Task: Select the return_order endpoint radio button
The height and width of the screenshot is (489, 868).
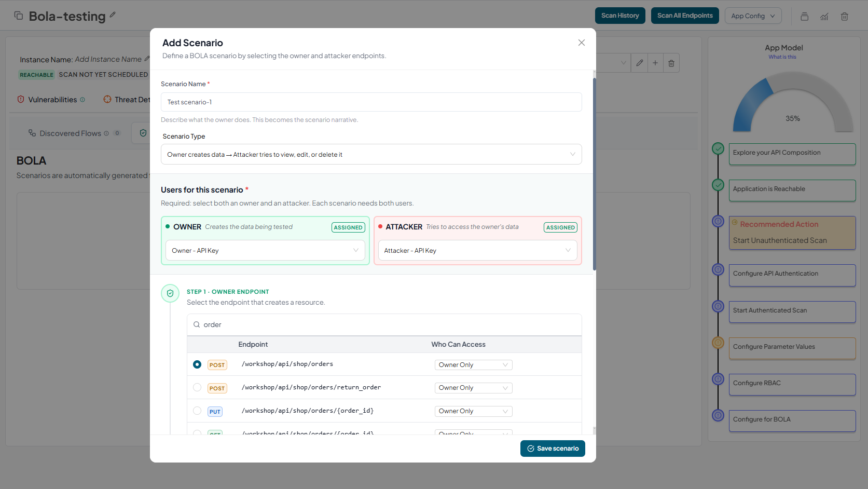Action: pyautogui.click(x=197, y=387)
